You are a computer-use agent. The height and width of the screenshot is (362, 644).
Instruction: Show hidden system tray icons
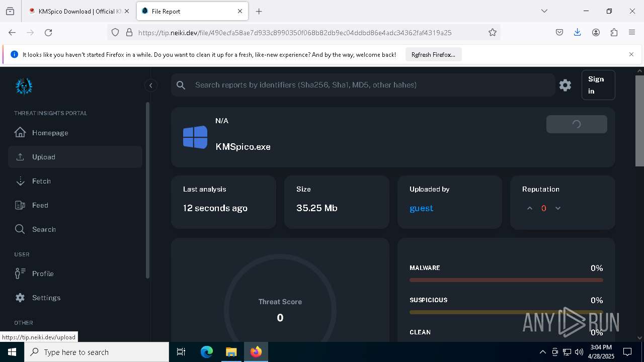(x=542, y=352)
